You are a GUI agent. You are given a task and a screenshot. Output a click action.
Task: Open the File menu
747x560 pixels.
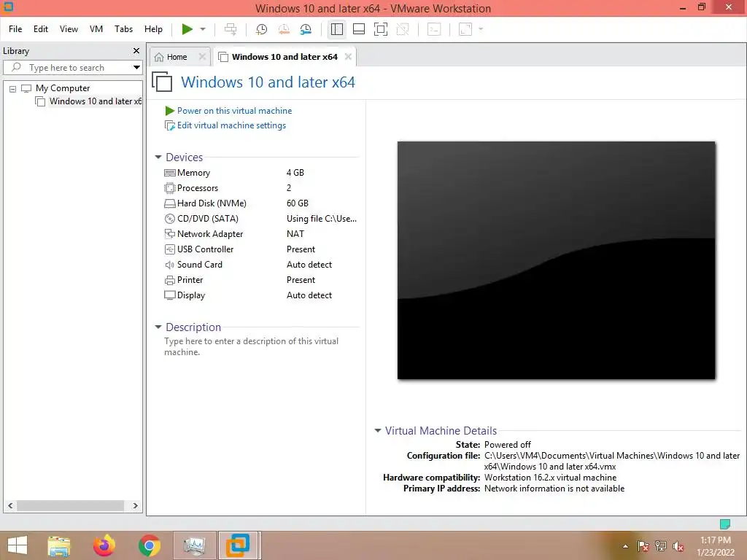[15, 29]
